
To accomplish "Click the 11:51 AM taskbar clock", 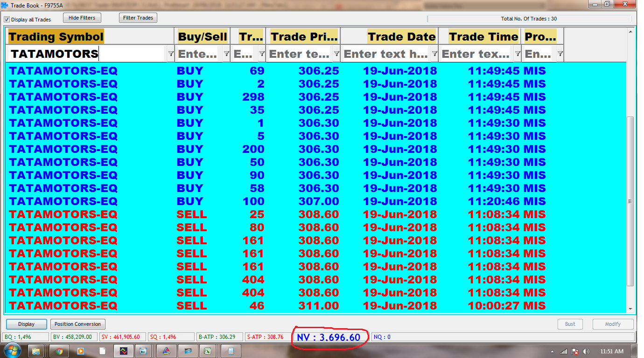I will (x=612, y=351).
